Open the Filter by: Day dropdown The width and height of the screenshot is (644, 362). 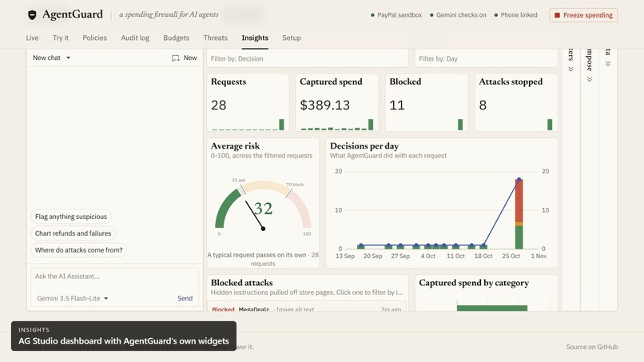click(x=487, y=59)
